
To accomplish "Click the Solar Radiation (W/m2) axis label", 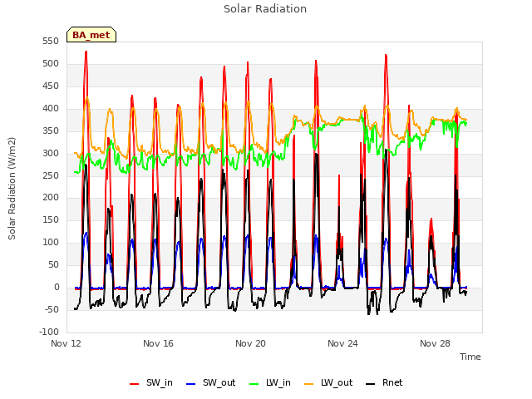I will 12,189.
